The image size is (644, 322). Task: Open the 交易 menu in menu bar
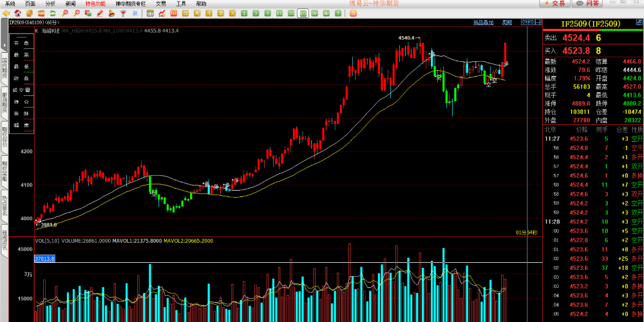point(161,4)
